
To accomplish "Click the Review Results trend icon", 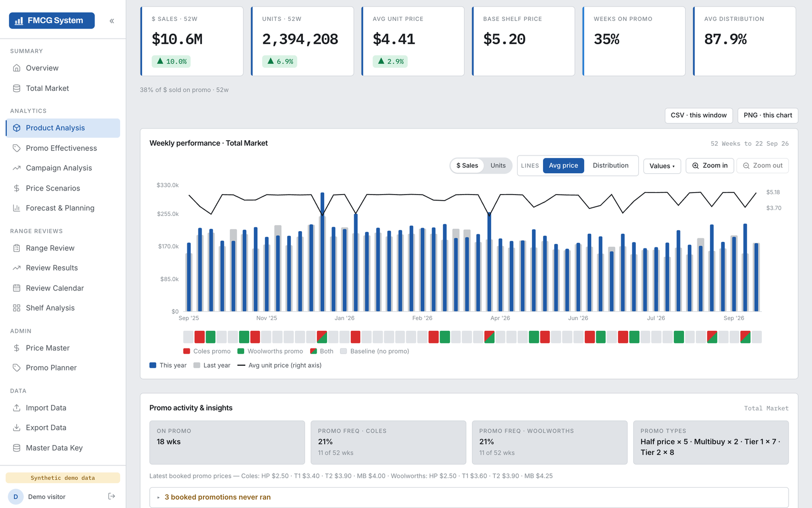I will (17, 268).
